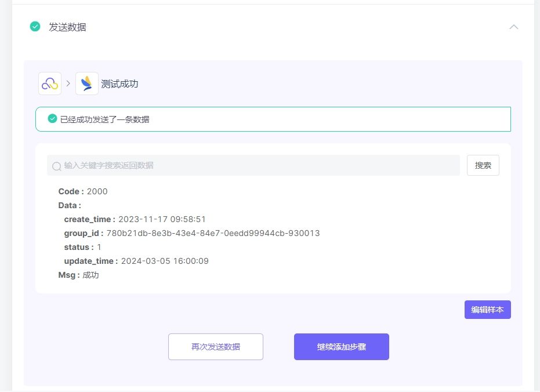Image resolution: width=540 pixels, height=392 pixels.
Task: Click the blue-yellow bird app icon
Action: [86, 84]
